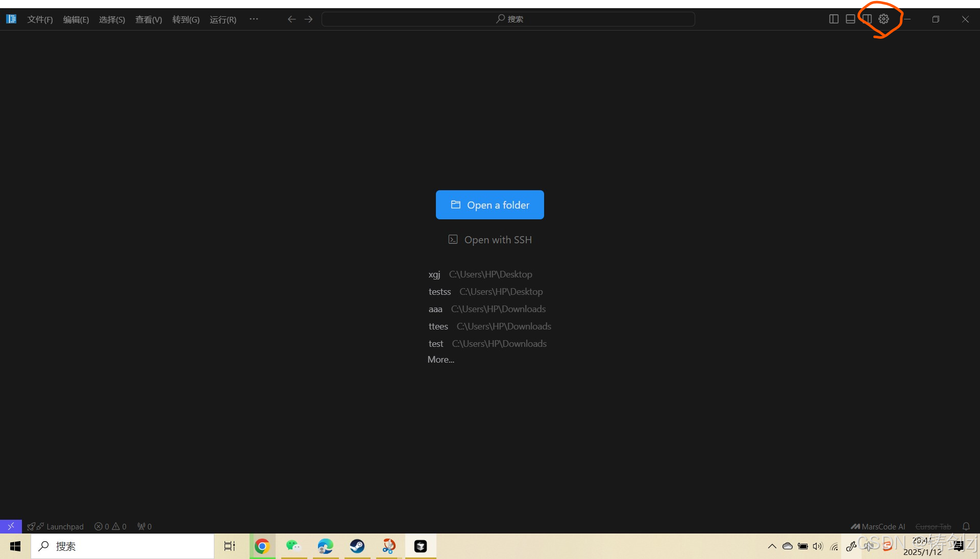Open the 运行(R) menu
Screen dimensions: 980x559
(223, 19)
